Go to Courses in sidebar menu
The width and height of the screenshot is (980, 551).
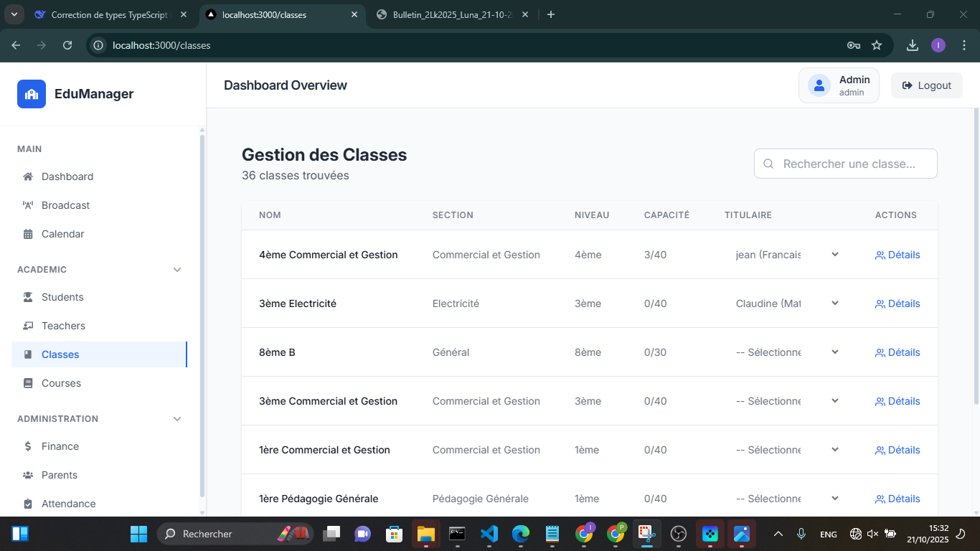pos(61,383)
